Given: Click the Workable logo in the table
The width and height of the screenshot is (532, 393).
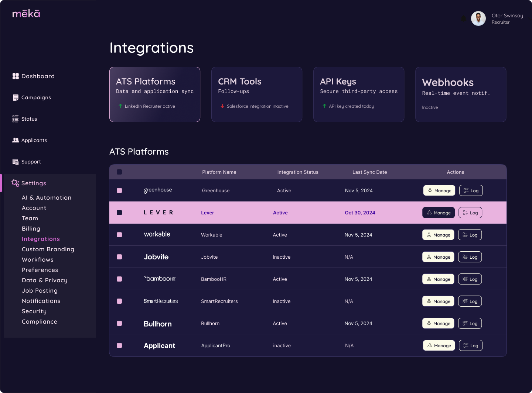Looking at the screenshot, I should point(157,234).
